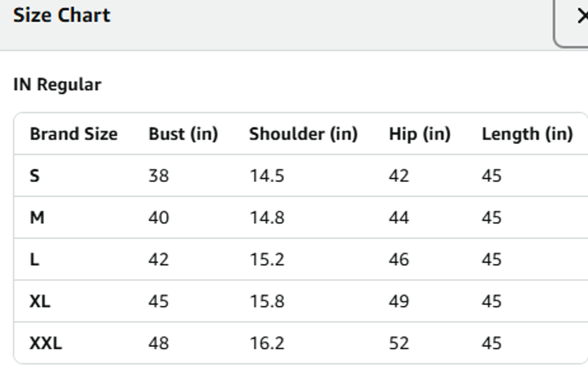The height and width of the screenshot is (374, 588).
Task: Click bust value 45 in XL row
Action: (158, 301)
